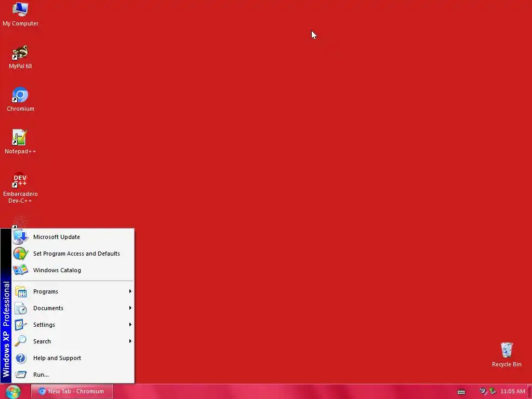Click the Windows XP Professional banner text

click(6, 329)
